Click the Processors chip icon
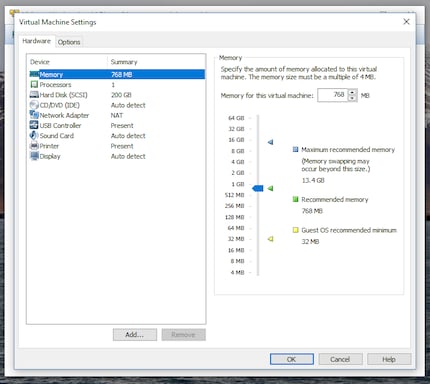The height and width of the screenshot is (384, 430). click(x=34, y=84)
